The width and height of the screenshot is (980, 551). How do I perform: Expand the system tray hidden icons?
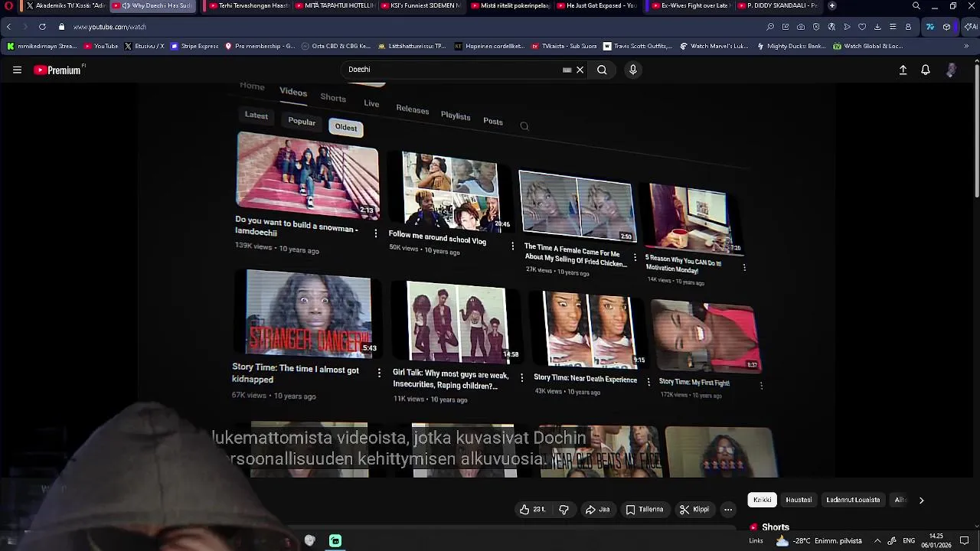877,540
